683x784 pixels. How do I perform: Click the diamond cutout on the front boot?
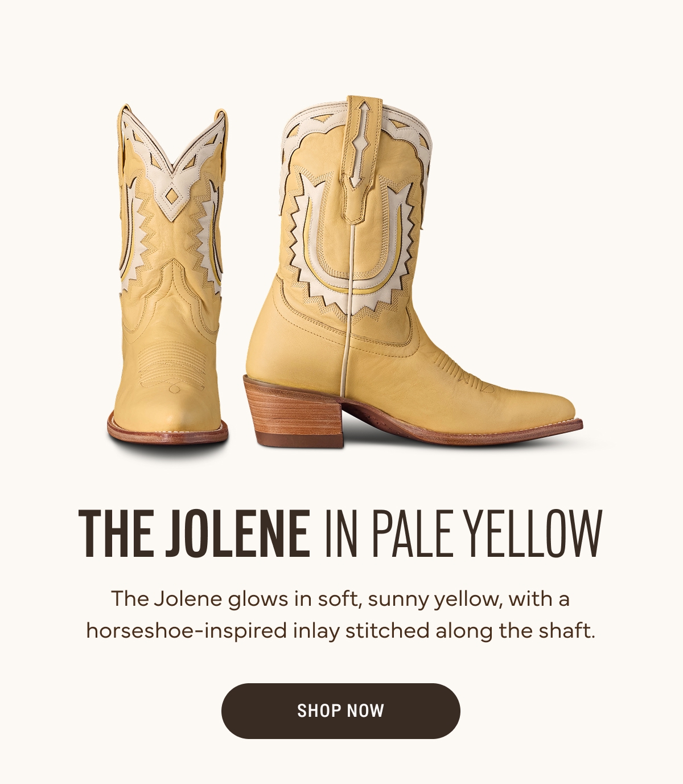point(171,198)
